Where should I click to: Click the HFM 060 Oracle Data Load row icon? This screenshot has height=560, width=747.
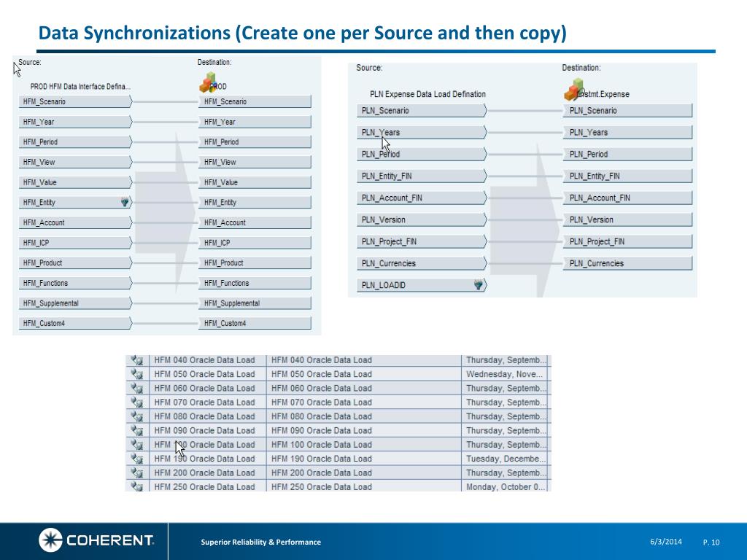[137, 388]
